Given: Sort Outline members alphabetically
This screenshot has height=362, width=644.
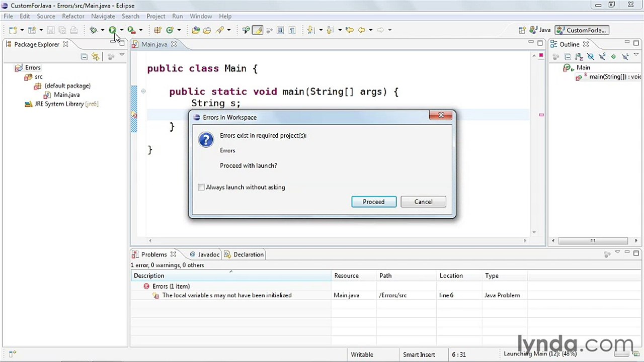Looking at the screenshot, I should 579,57.
